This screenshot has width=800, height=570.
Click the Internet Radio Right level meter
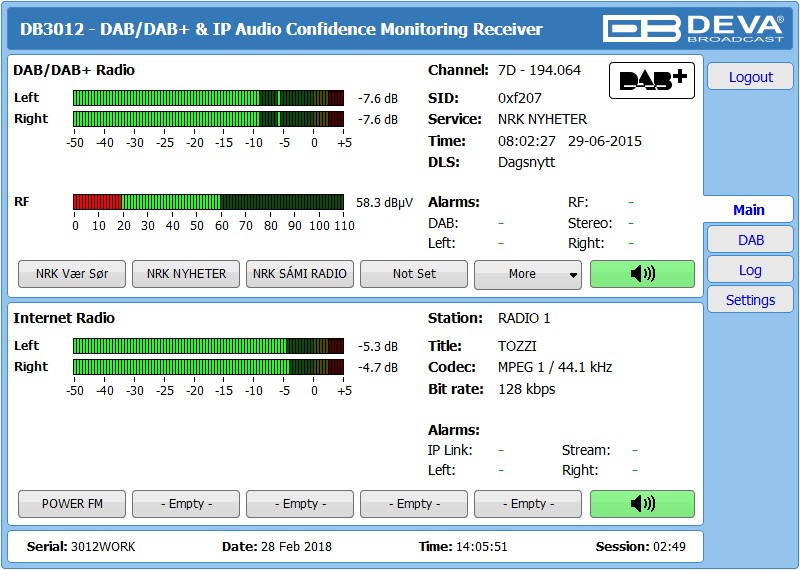pos(208,367)
